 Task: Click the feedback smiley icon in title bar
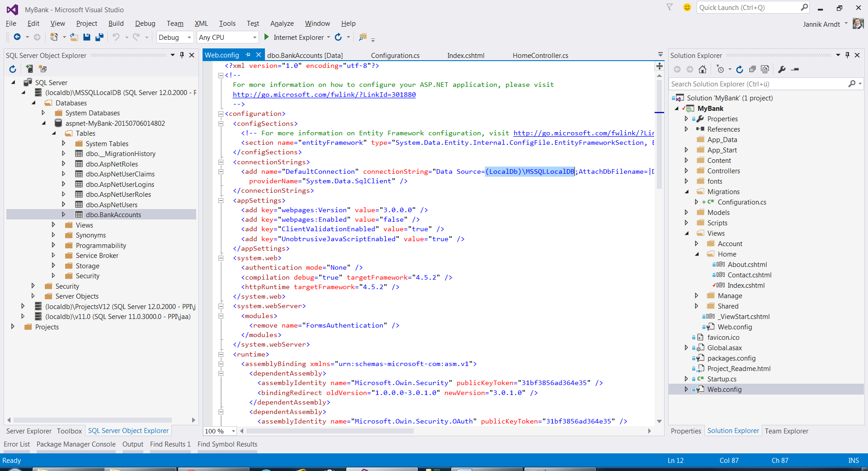pos(687,7)
